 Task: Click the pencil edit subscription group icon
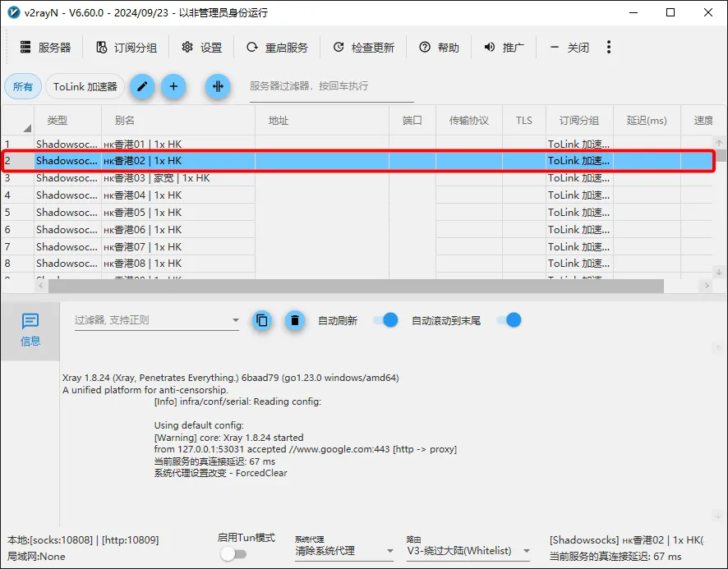pos(142,86)
